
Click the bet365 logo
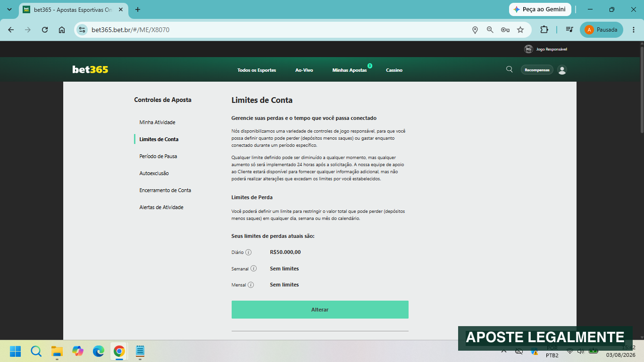90,70
